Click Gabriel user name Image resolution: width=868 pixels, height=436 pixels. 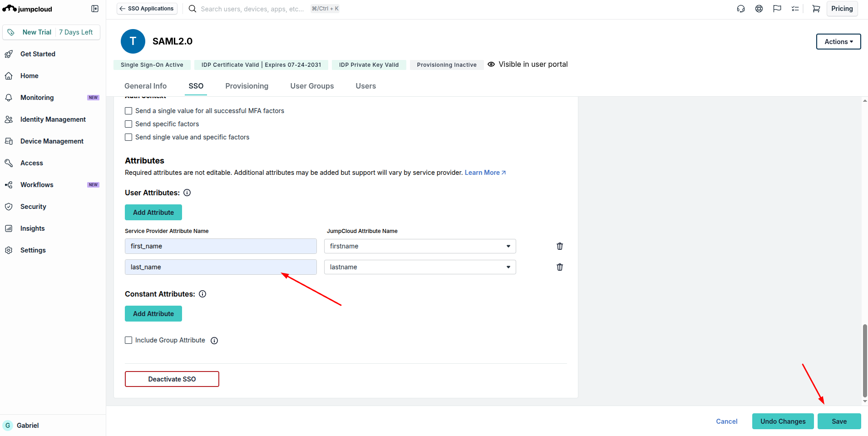[x=28, y=426]
